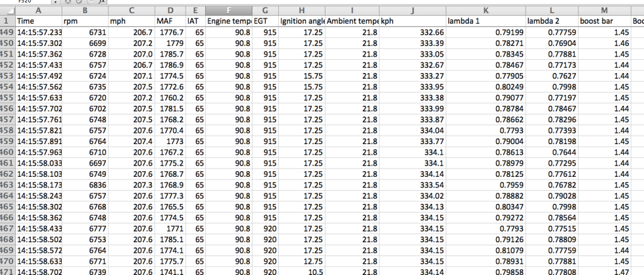Select column M header

[x=604, y=11]
